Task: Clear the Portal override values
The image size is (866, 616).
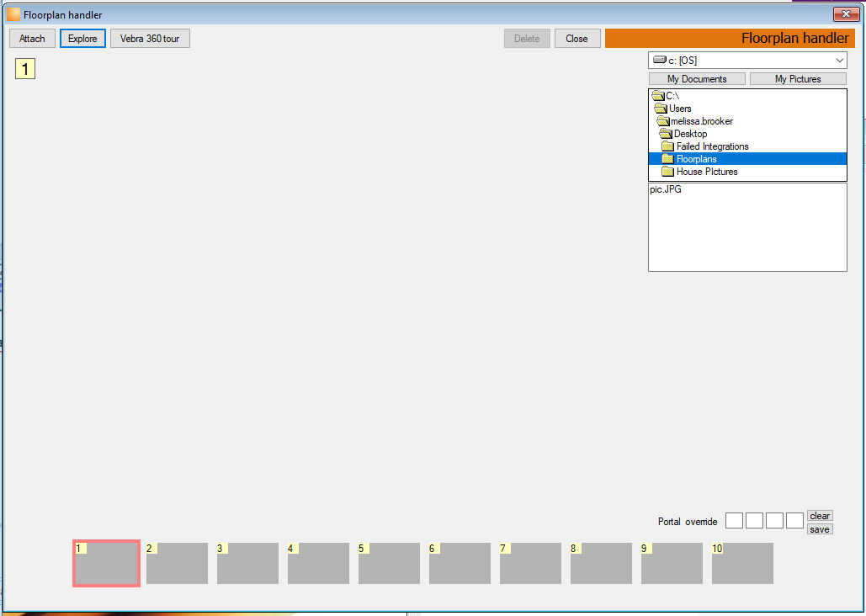Action: tap(820, 516)
